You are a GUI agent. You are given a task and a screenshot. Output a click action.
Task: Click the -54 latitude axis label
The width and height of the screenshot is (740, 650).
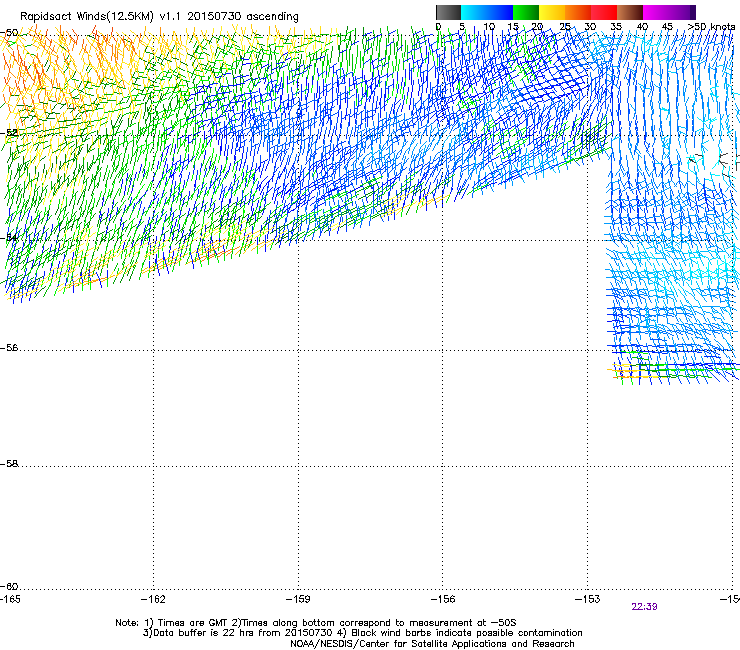pos(9,238)
